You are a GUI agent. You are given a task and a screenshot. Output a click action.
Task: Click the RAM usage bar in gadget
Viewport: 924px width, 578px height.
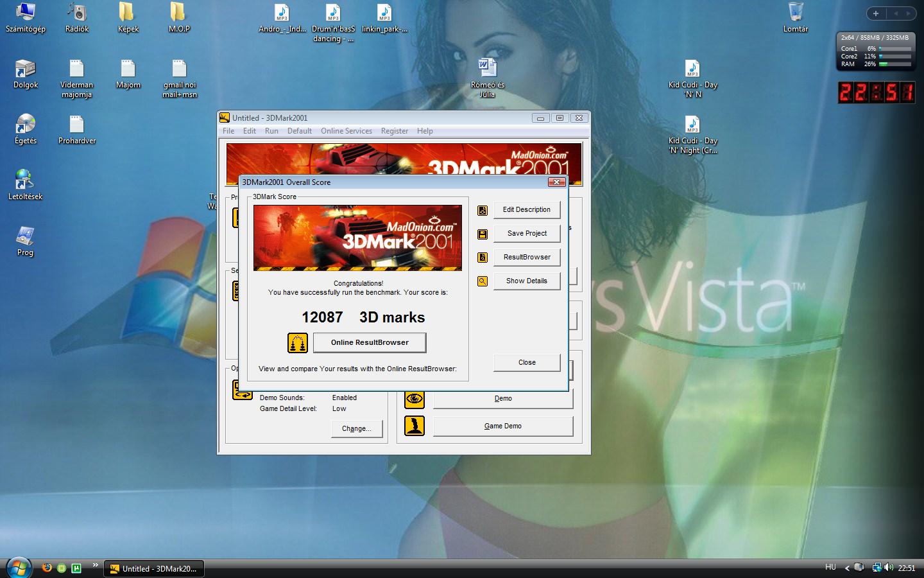click(x=895, y=64)
